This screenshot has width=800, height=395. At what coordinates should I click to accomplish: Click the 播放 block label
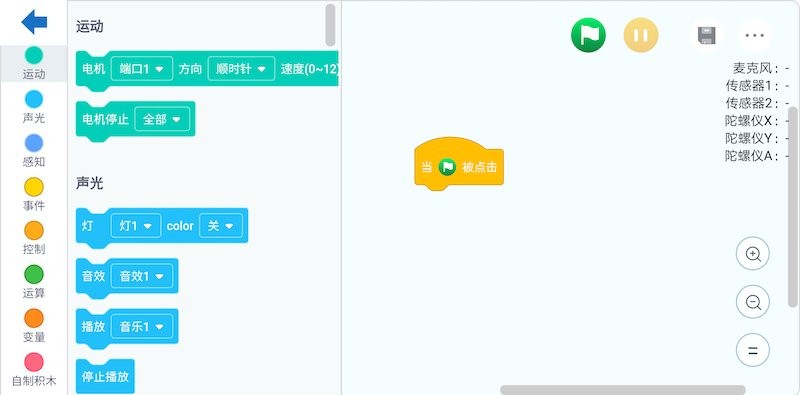(x=93, y=327)
